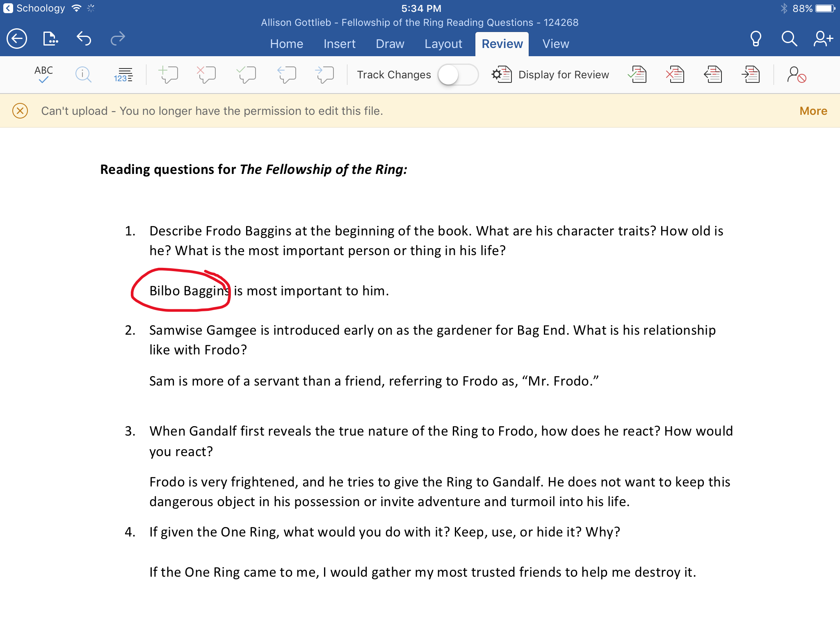This screenshot has width=840, height=630.
Task: Switch to the Draw tab
Action: 390,44
